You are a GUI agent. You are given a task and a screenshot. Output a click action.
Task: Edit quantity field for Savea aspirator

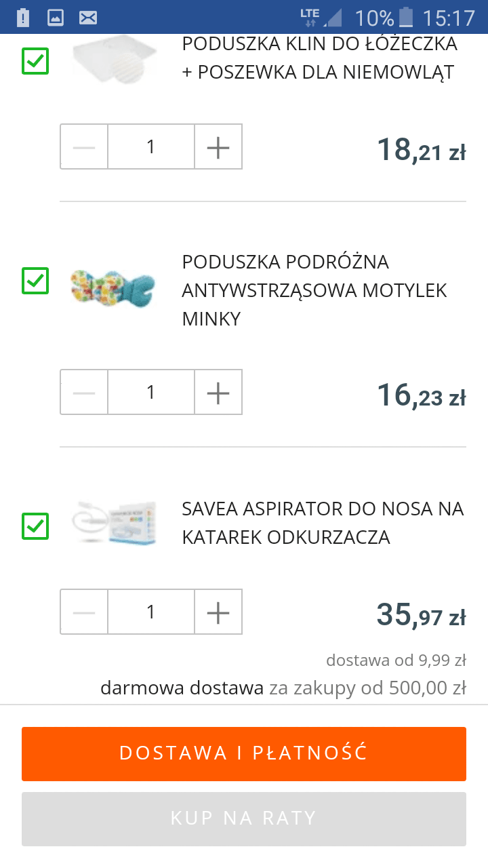tap(151, 612)
